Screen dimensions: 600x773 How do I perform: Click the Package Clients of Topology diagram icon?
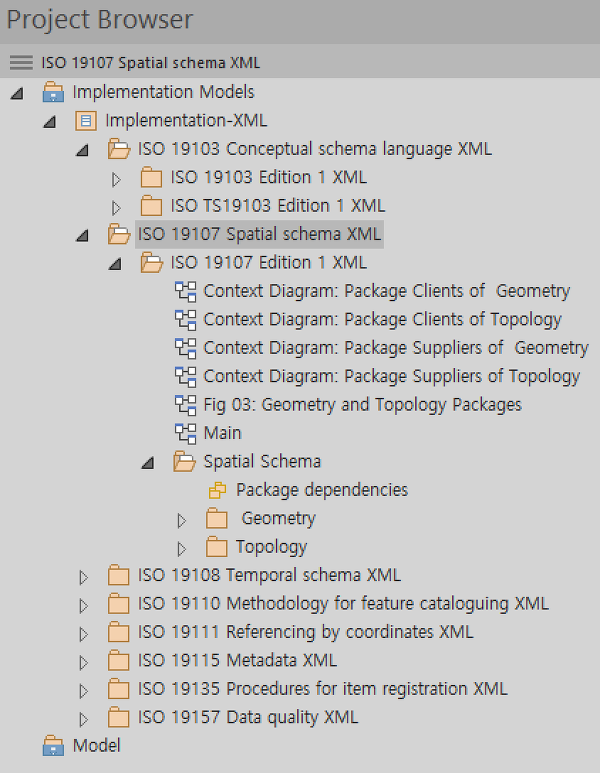coord(185,320)
